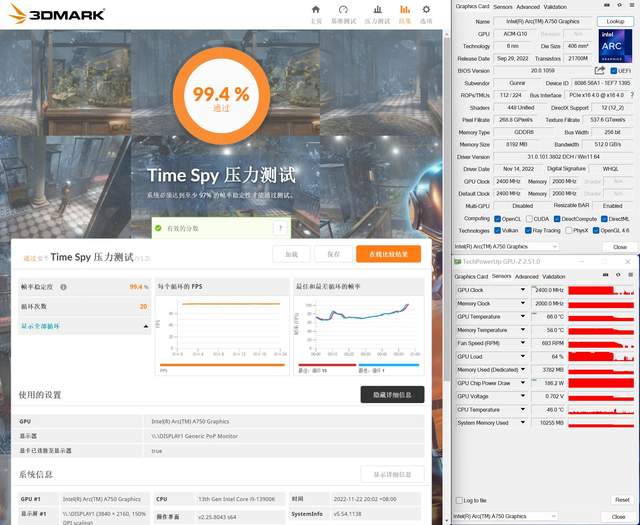The width and height of the screenshot is (640, 525).
Task: Enable the Log to file checkbox
Action: [x=459, y=500]
